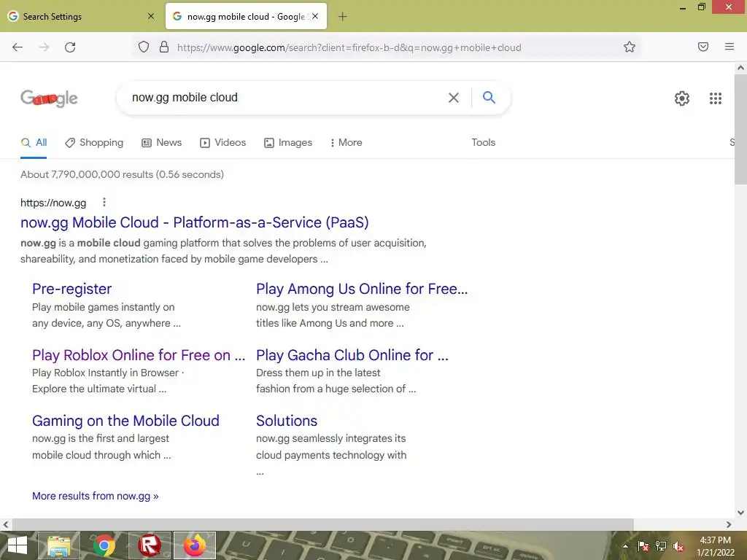This screenshot has height=560, width=747.
Task: Bookmark this page with the star icon
Action: tap(630, 47)
